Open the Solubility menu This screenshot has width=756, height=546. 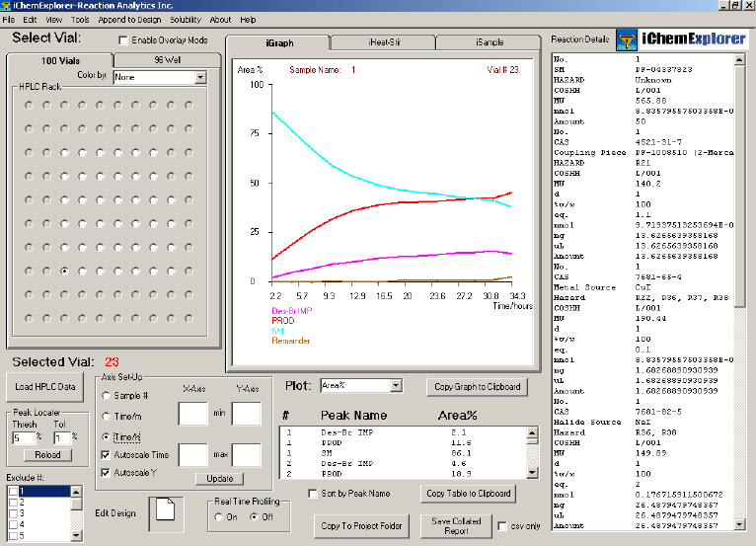coord(185,20)
